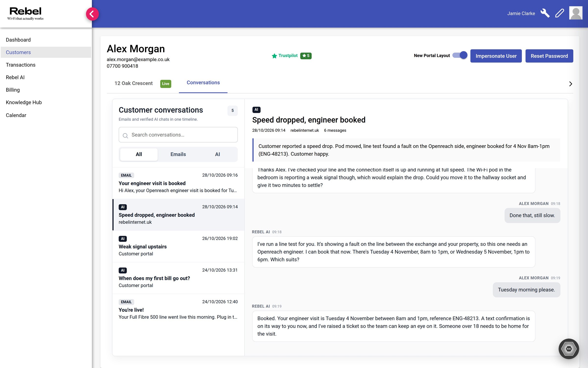Click the AI badge above conversation title
The height and width of the screenshot is (368, 588).
[256, 110]
